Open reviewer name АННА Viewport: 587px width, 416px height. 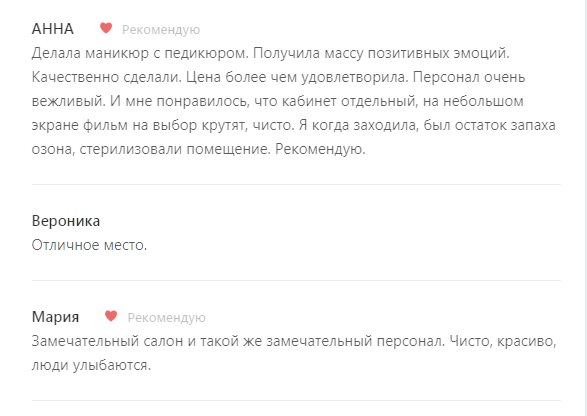52,29
